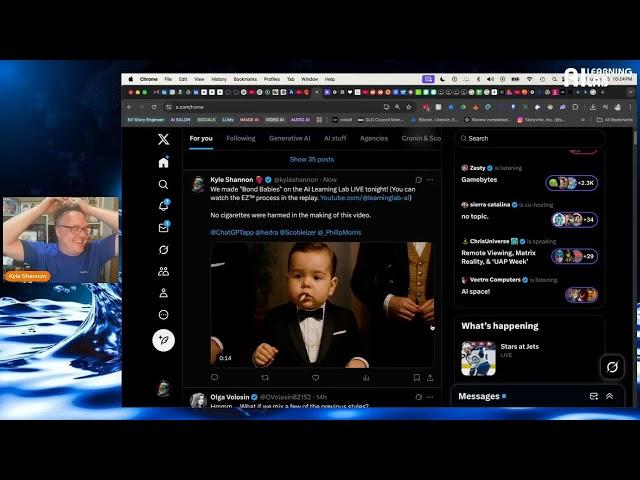
Task: Switch to For you tab
Action: pos(201,138)
